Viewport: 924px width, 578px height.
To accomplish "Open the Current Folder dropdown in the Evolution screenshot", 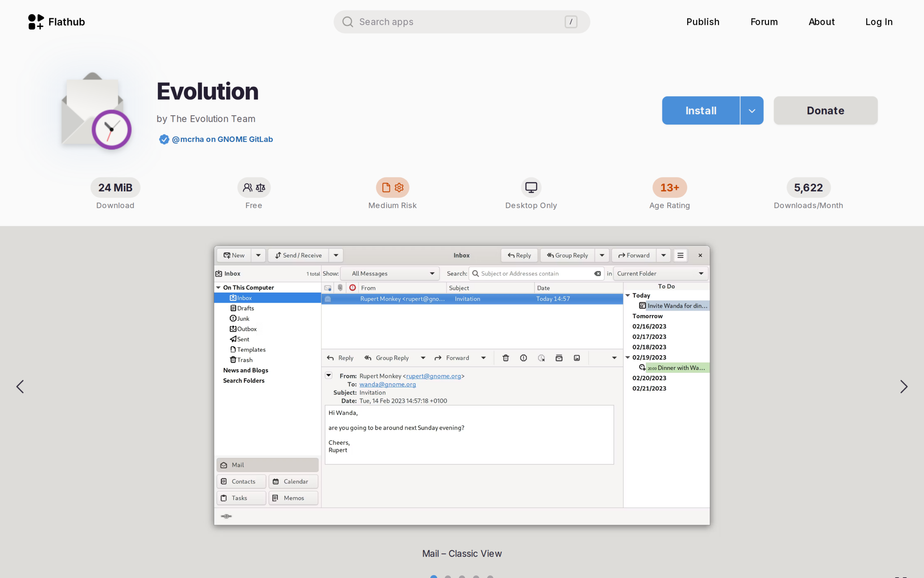I will click(x=661, y=273).
